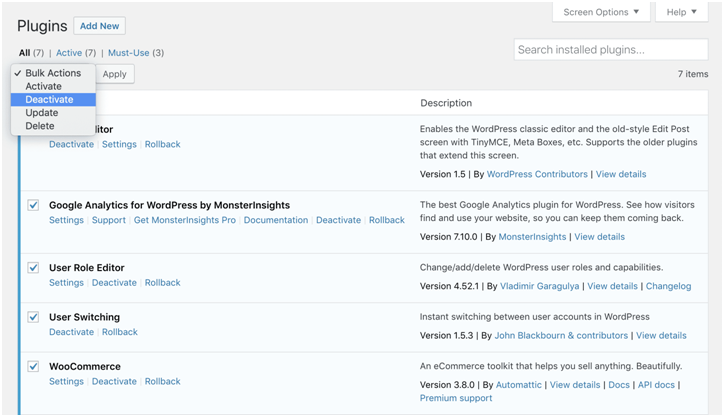Pick Update from the bulk actions dropdown
724x417 pixels.
click(41, 113)
